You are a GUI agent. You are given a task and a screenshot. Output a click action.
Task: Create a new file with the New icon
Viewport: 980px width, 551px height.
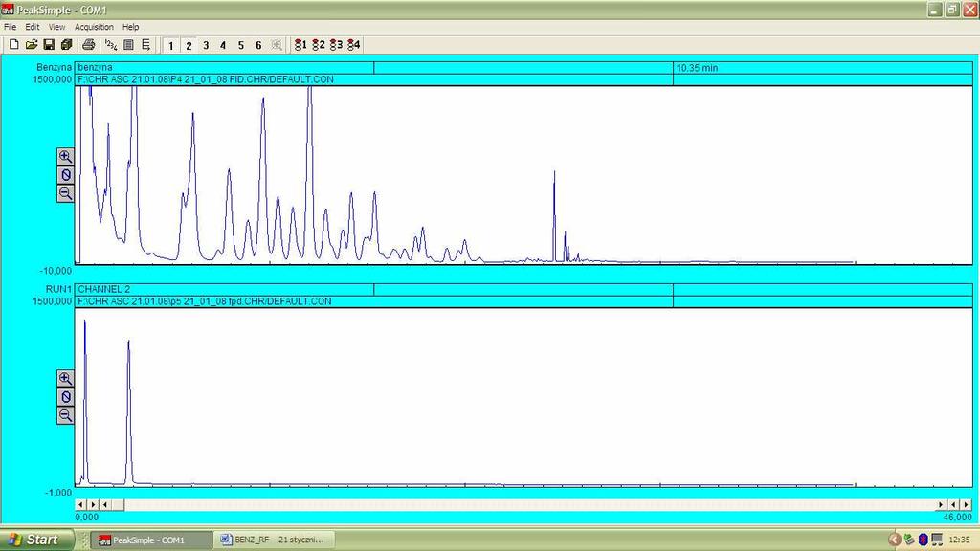(x=13, y=44)
